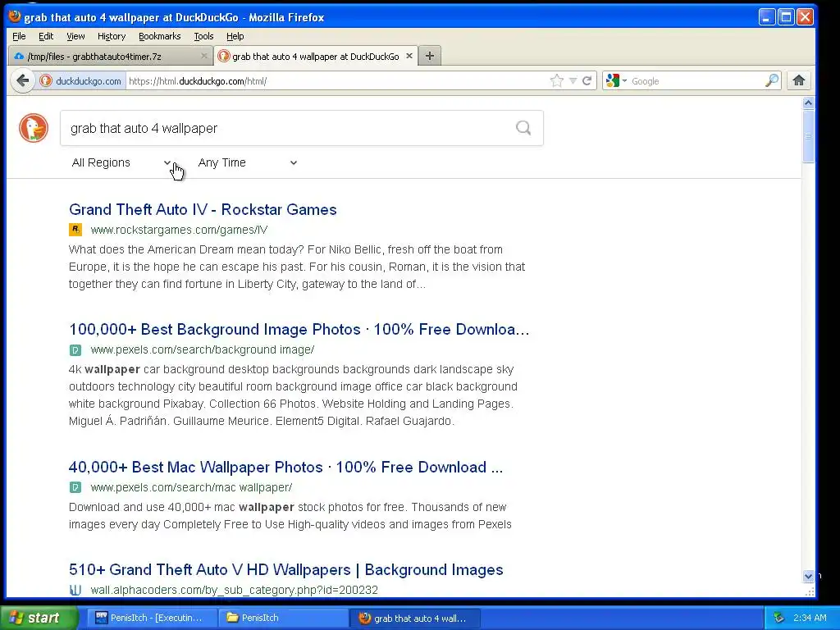Click the Firefox back arrow button

click(22, 81)
